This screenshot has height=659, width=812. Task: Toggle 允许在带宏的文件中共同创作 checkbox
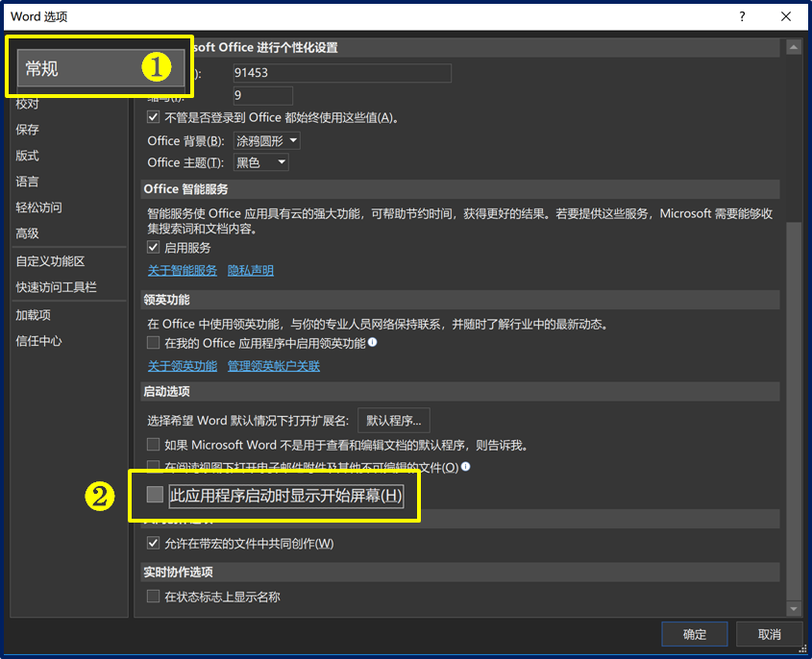point(154,543)
